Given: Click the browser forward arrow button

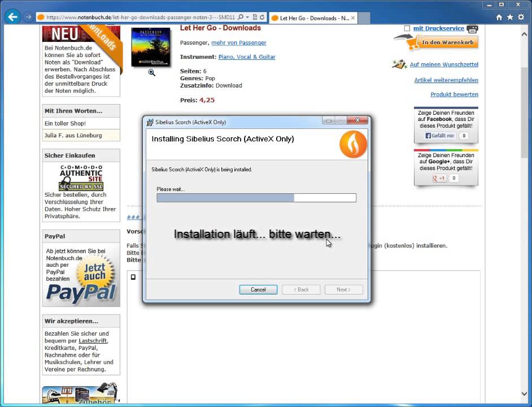Looking at the screenshot, I should (x=28, y=17).
